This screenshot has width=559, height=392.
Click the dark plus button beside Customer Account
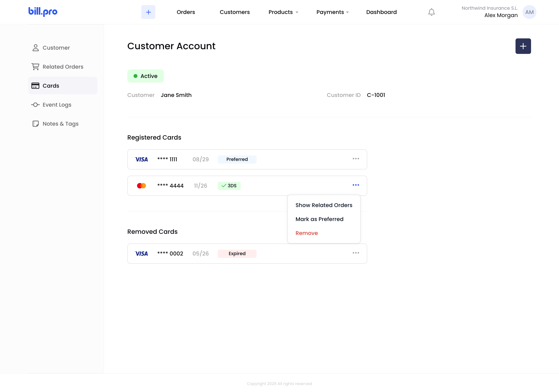tap(523, 46)
